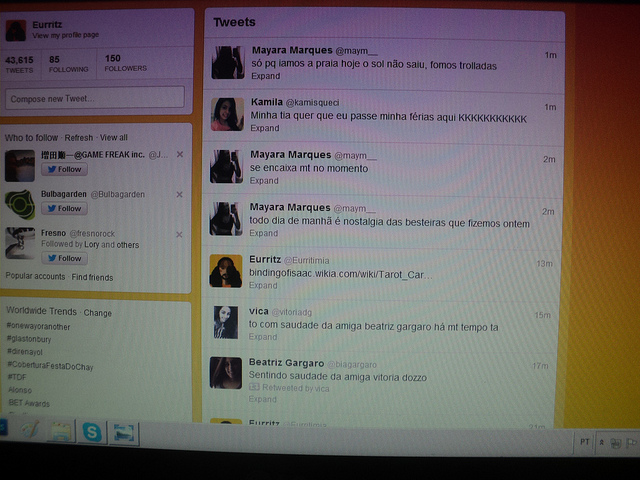Dismiss the Bulbagarden follow suggestion
Image resolution: width=640 pixels, height=480 pixels.
179,195
